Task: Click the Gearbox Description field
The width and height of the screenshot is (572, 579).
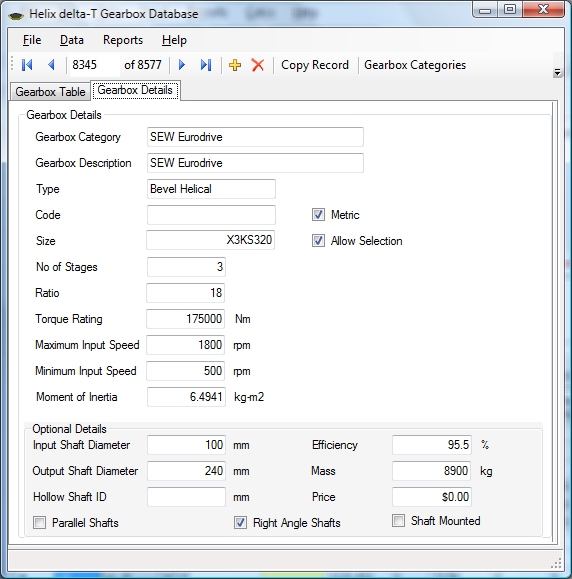Action: tap(255, 163)
